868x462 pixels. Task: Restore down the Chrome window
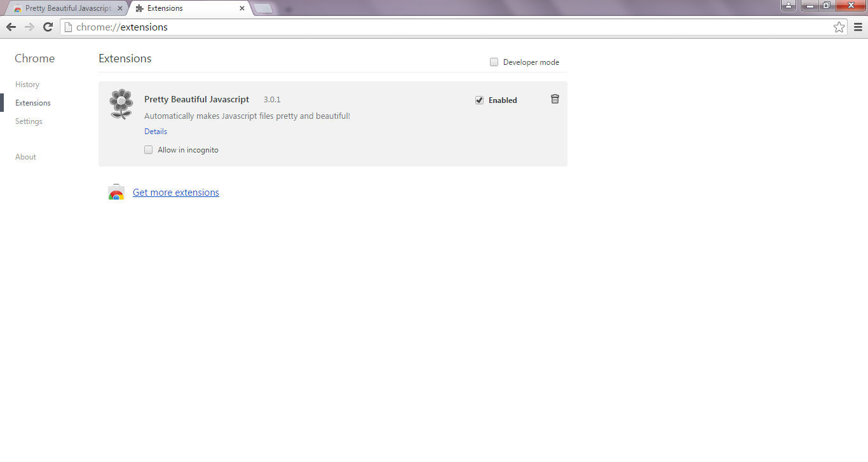point(826,6)
